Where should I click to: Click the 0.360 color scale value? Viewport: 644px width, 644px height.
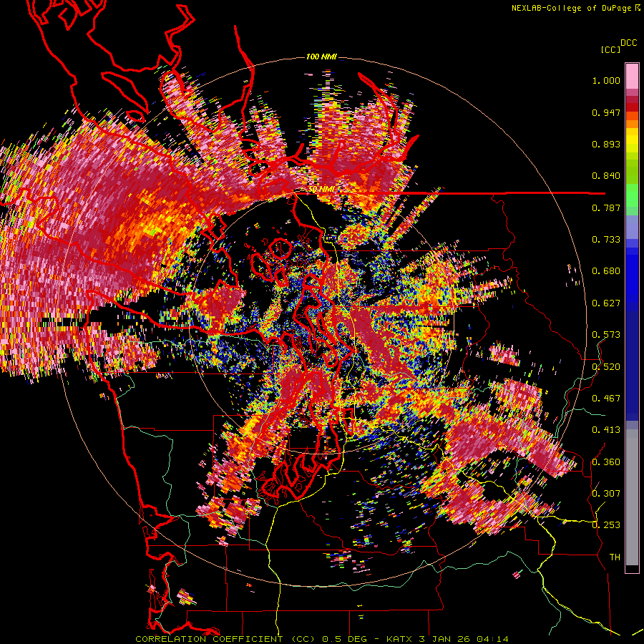606,462
